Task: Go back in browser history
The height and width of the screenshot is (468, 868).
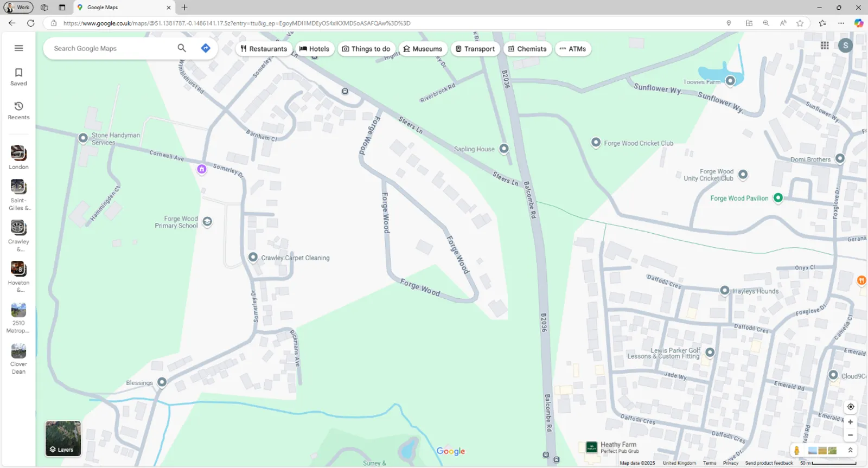Action: (x=12, y=23)
